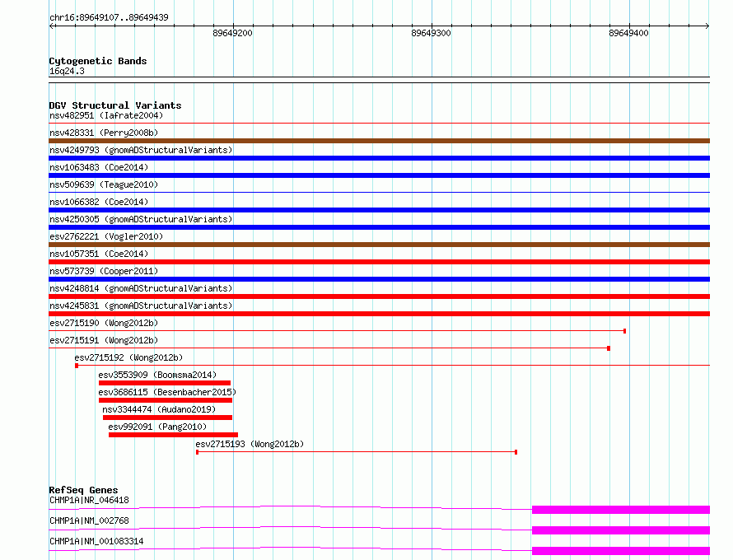Open nsv4248814 (gnomADStructuralVariants) label
Screen dimensions: 733x560
[141, 288]
